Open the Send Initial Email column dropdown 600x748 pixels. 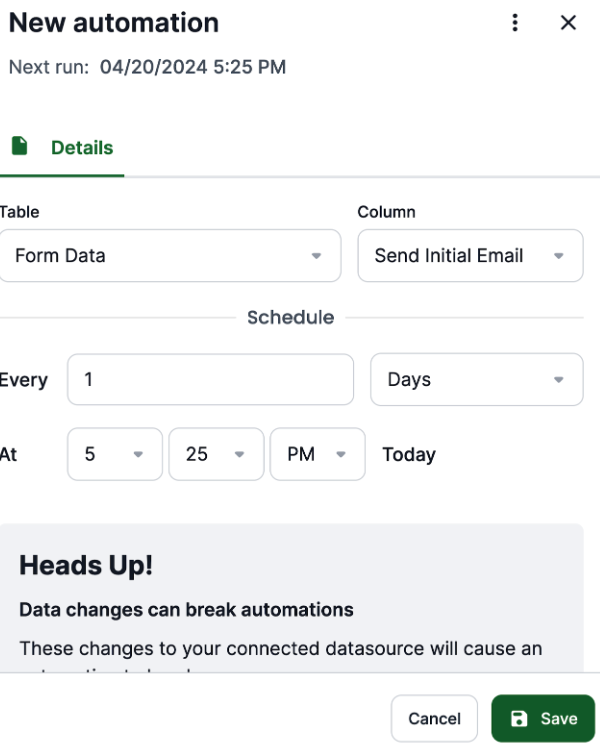click(x=470, y=256)
